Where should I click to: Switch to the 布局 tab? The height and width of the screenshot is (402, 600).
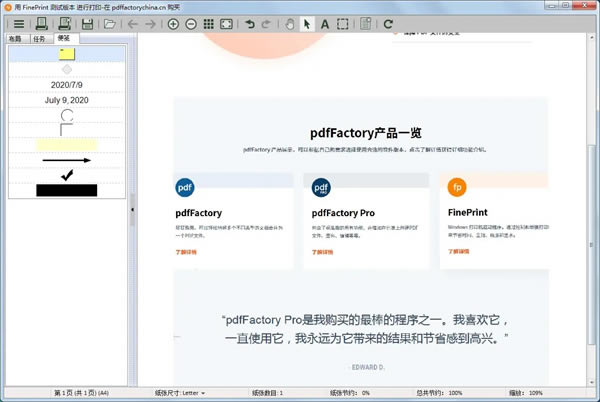(15, 39)
